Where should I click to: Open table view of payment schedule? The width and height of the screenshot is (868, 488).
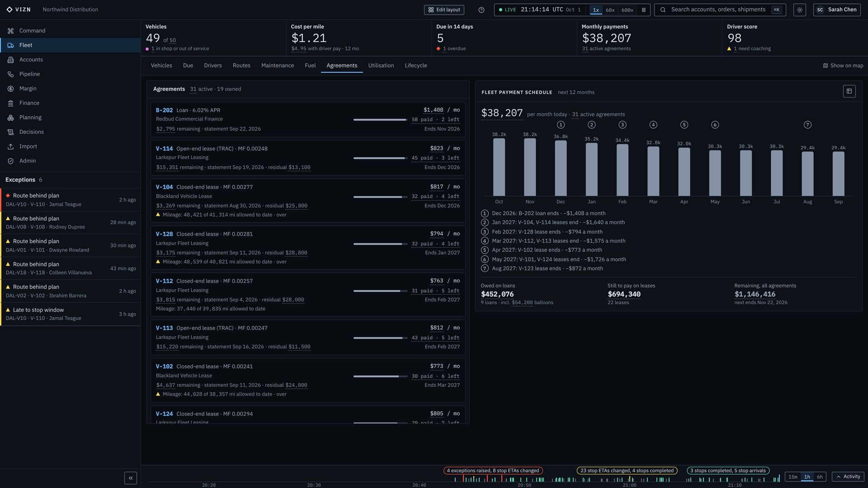click(849, 91)
